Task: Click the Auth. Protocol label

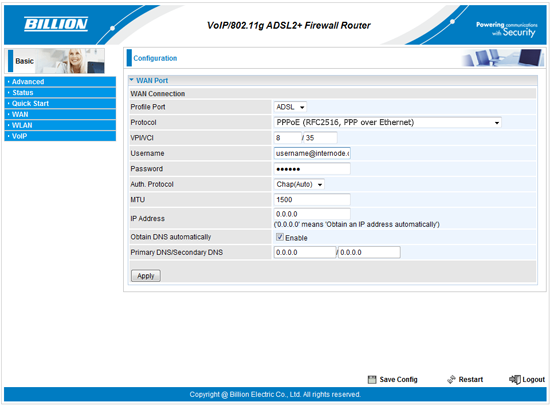Action: click(152, 184)
